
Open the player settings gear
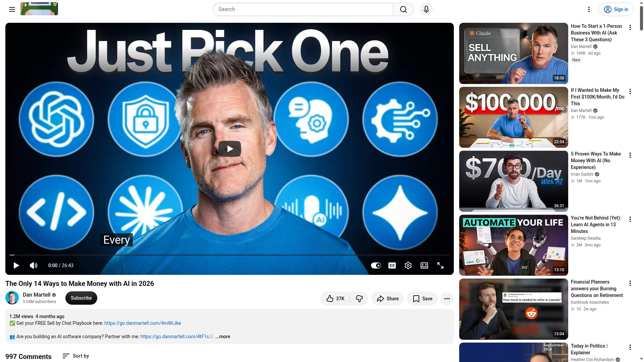408,265
